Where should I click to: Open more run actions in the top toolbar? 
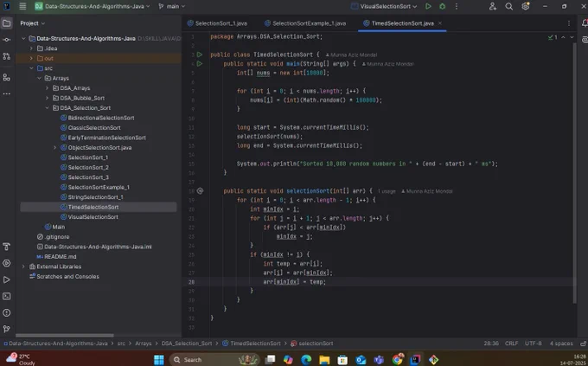457,6
